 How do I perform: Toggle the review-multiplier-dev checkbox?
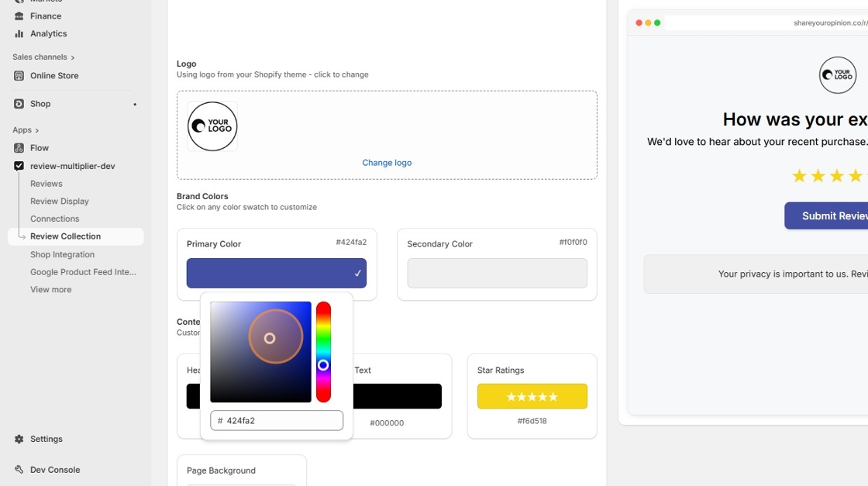pos(18,165)
